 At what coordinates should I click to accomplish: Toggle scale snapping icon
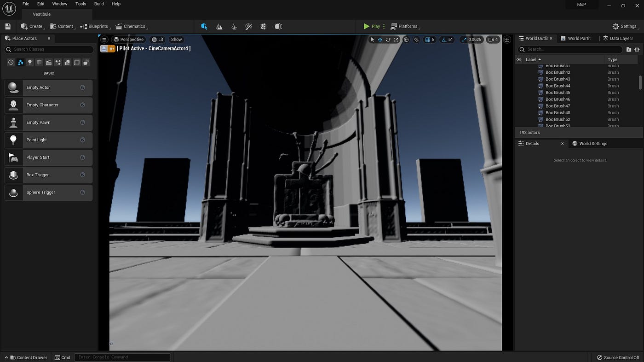464,40
